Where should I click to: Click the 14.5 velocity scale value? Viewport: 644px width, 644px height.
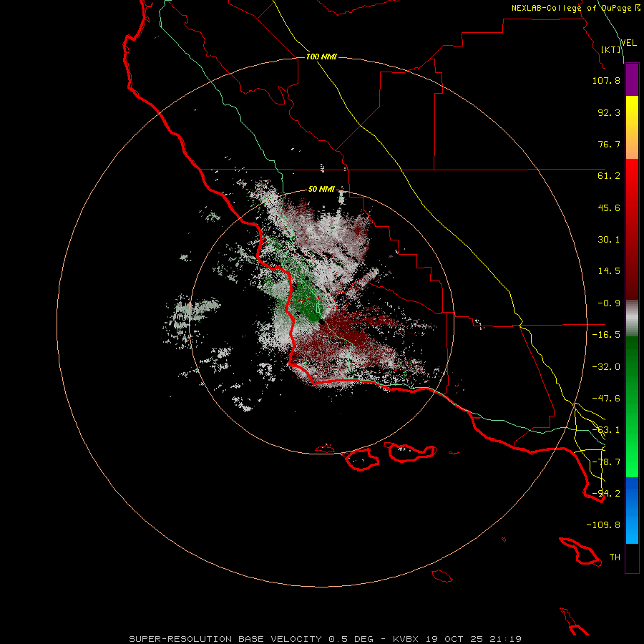tap(609, 271)
